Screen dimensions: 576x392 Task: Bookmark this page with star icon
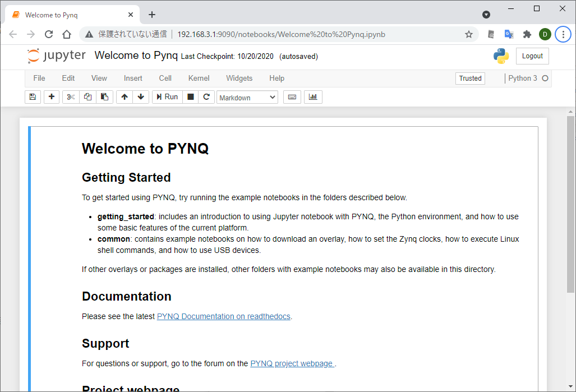pos(469,35)
